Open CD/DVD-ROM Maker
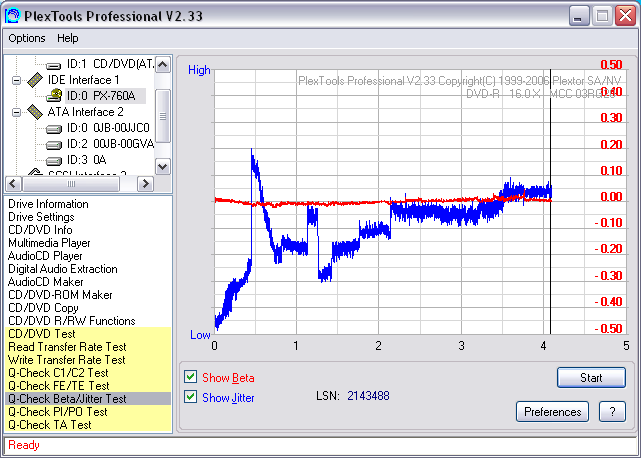Viewport: 641px width, 458px height. pyautogui.click(x=60, y=295)
